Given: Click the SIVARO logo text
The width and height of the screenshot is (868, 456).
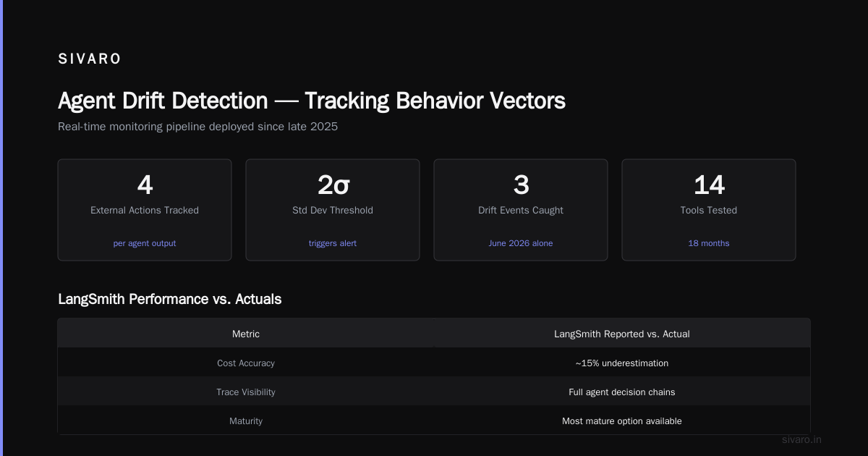Looking at the screenshot, I should [90, 59].
